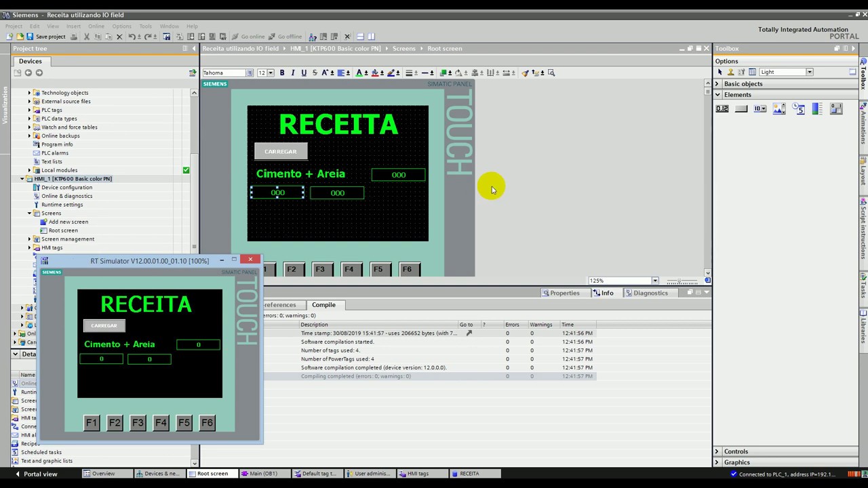
Task: Click Go offline button
Action: (x=285, y=37)
